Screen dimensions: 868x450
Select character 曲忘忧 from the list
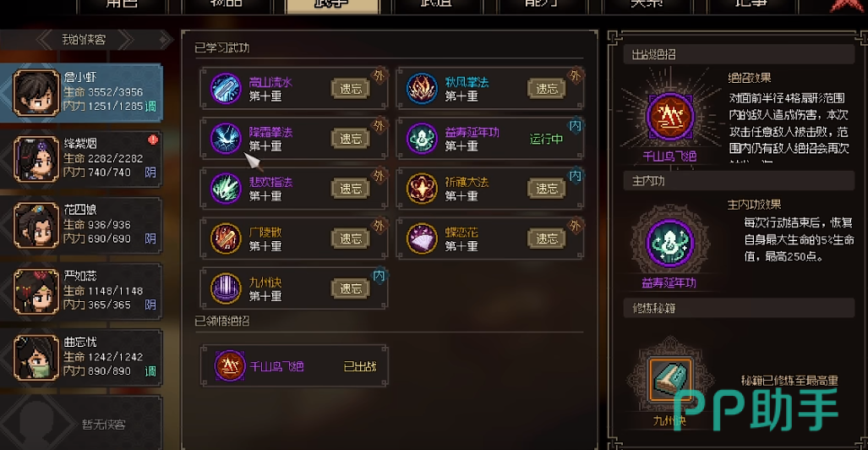coord(82,357)
